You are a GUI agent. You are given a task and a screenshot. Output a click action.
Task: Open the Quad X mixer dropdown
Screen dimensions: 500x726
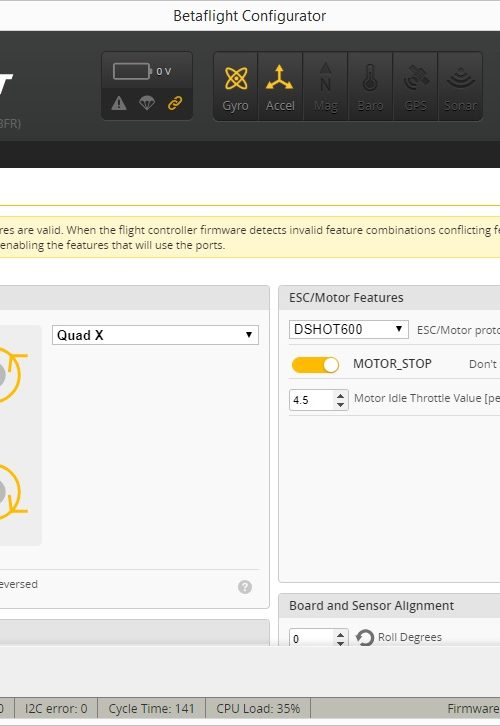click(155, 335)
